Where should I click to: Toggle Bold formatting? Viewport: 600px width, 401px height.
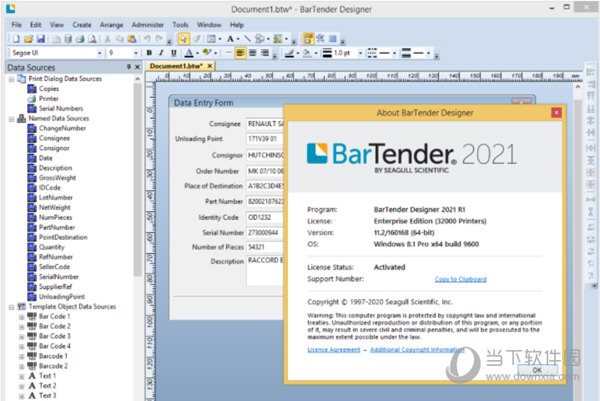(149, 53)
